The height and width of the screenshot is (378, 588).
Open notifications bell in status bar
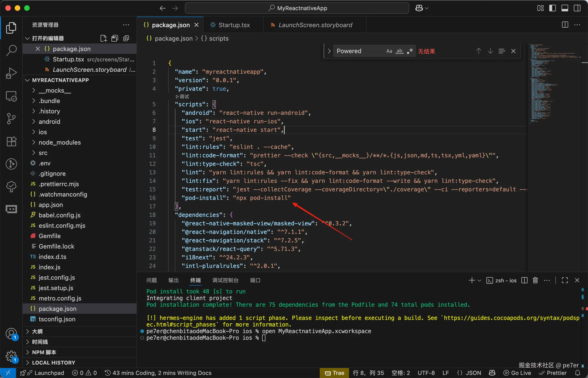(x=577, y=373)
